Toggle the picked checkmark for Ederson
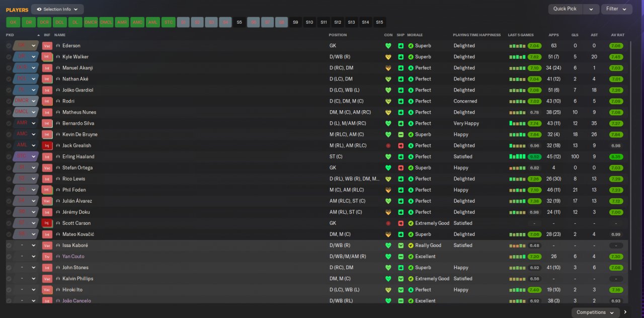Viewport: 644px width, 318px height. (x=9, y=46)
